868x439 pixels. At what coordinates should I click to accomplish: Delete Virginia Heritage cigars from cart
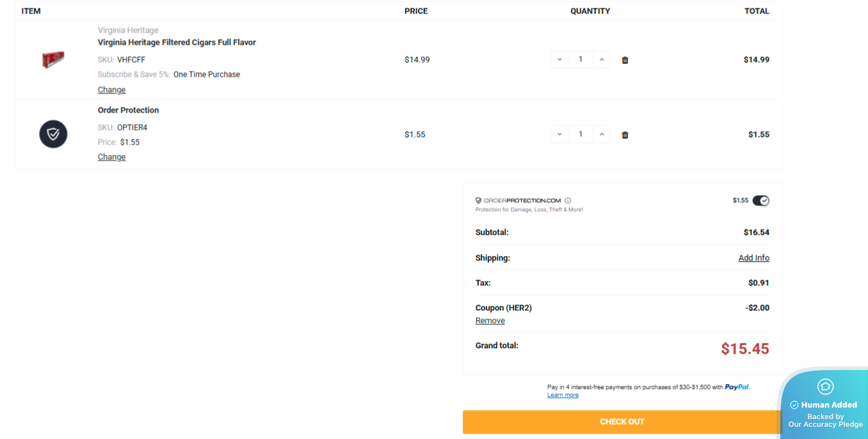point(625,60)
